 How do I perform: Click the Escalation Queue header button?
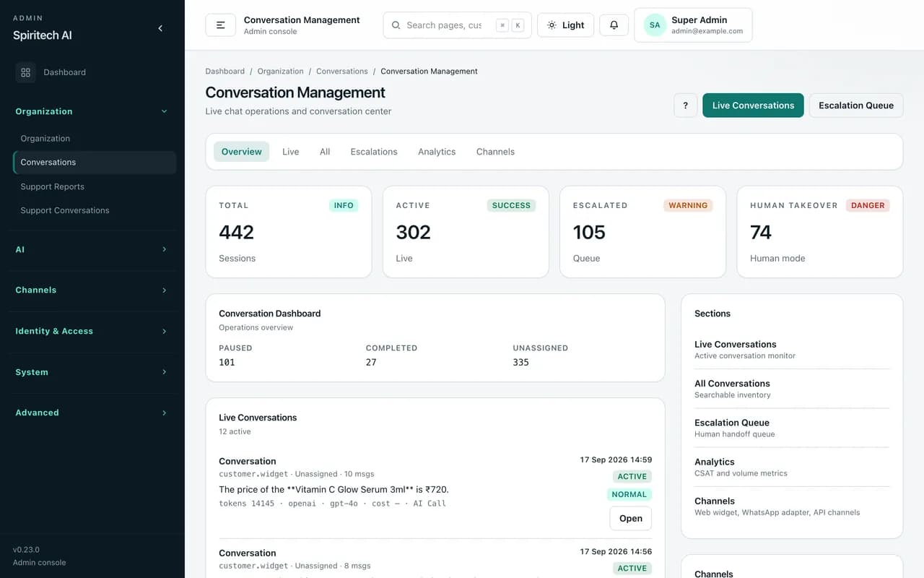[856, 105]
